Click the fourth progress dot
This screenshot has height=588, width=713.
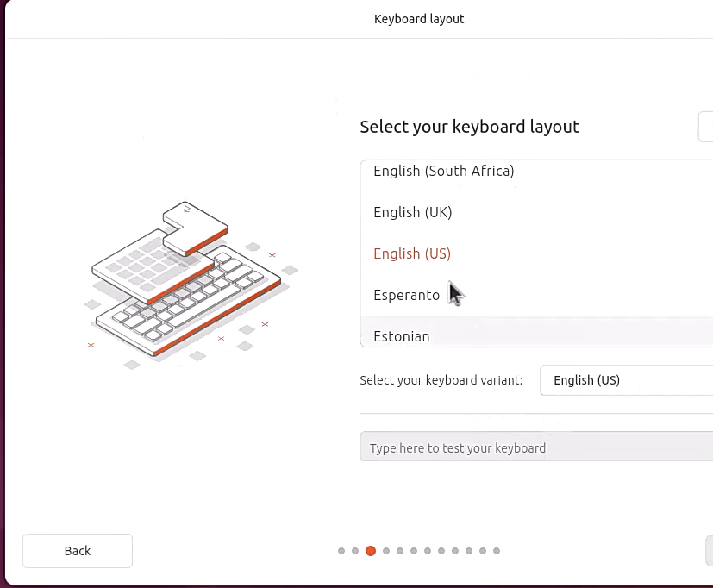[x=385, y=550]
